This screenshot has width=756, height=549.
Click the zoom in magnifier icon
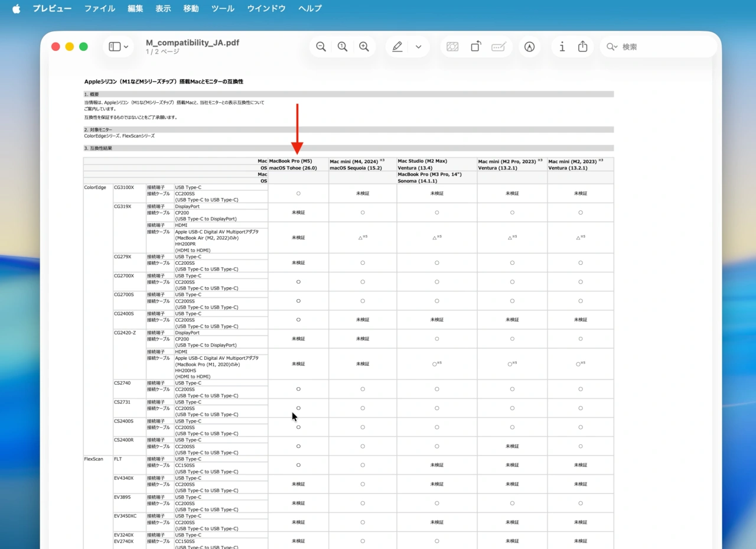364,47
